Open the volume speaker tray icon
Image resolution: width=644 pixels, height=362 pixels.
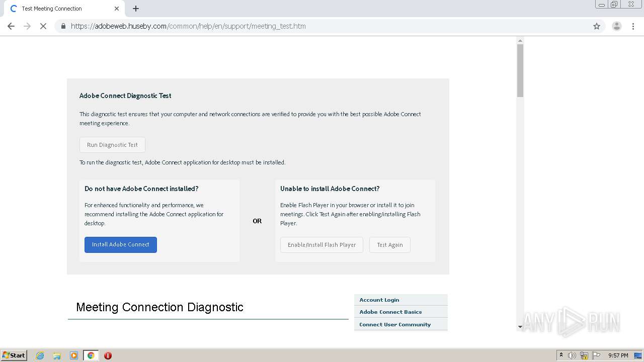pos(572,355)
